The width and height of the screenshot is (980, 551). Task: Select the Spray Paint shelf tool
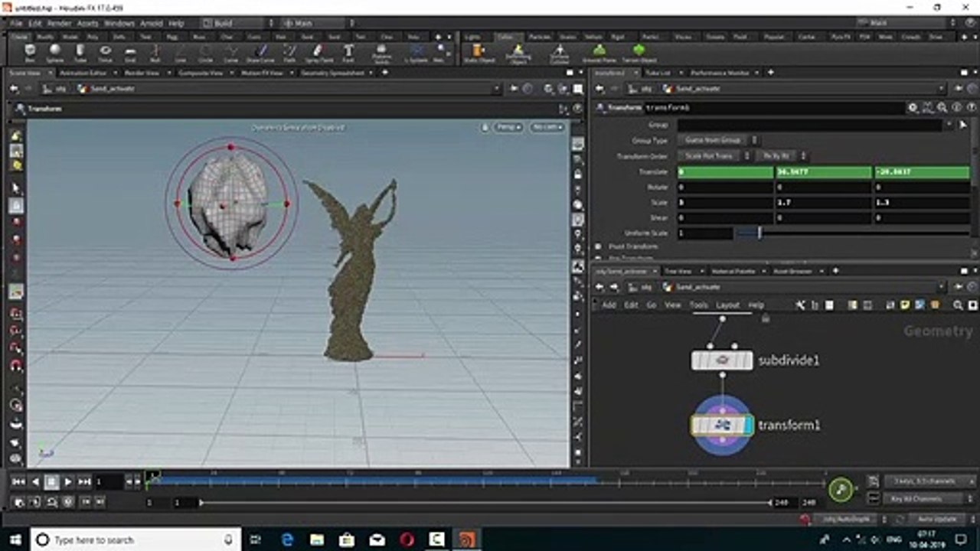(x=318, y=53)
